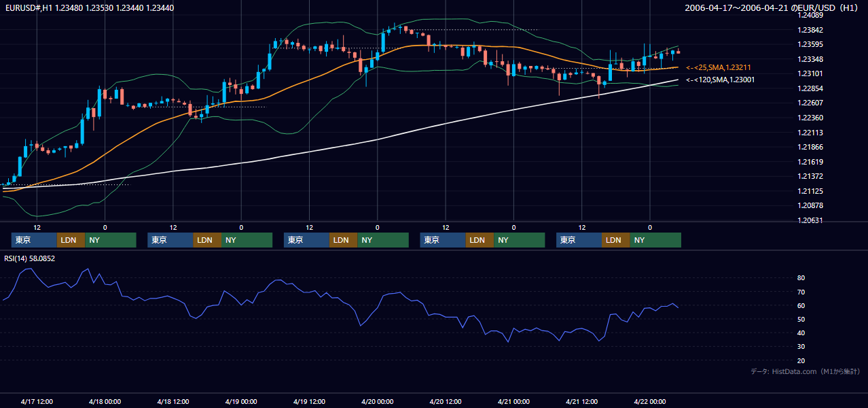Click price axis value 1.21372
This screenshot has height=408, width=868.
810,176
